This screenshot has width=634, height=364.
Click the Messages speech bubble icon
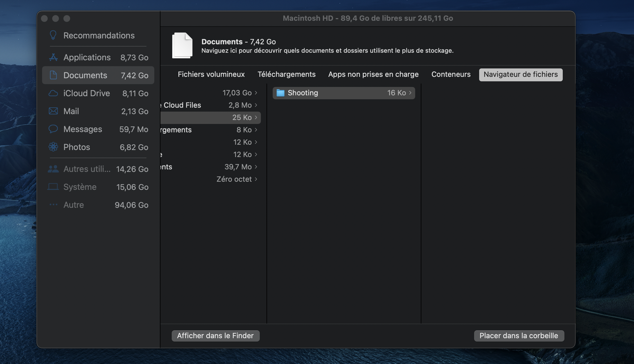click(53, 129)
